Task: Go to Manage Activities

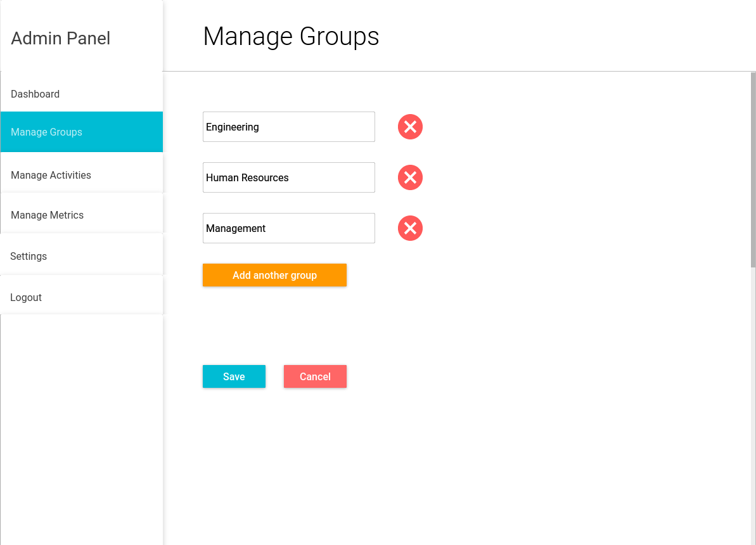Action: 51,175
